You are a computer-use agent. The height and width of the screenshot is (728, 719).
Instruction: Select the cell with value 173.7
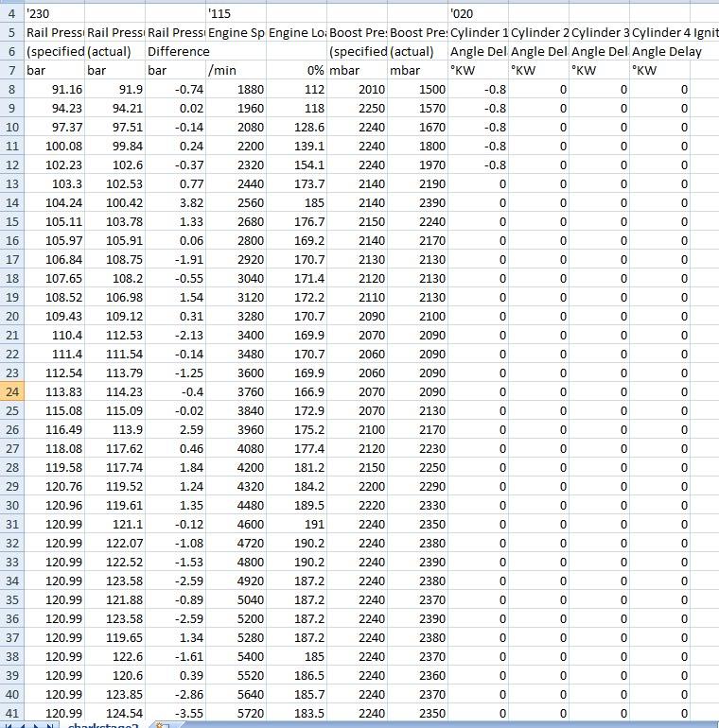297,183
